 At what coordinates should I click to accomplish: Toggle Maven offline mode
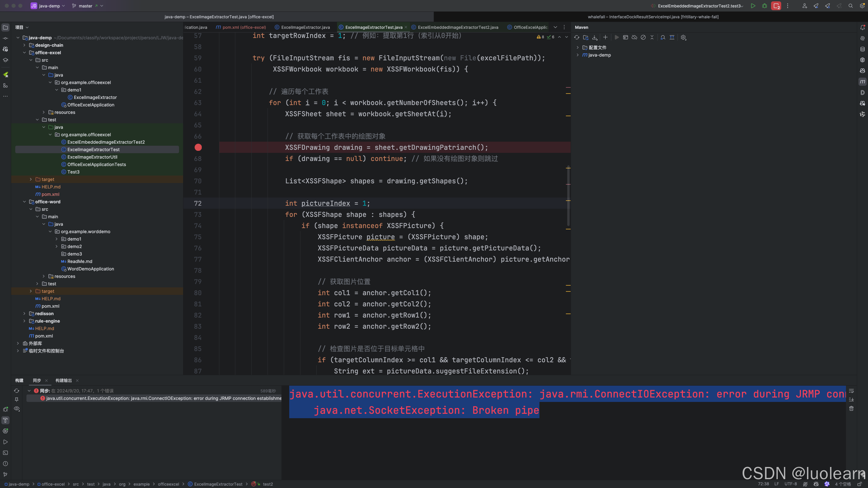coord(634,37)
